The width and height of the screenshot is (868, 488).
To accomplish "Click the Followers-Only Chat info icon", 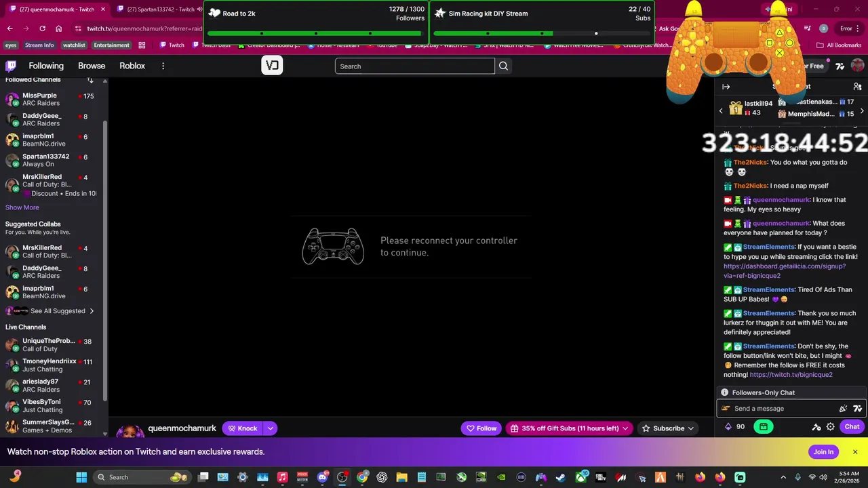I will (x=724, y=392).
